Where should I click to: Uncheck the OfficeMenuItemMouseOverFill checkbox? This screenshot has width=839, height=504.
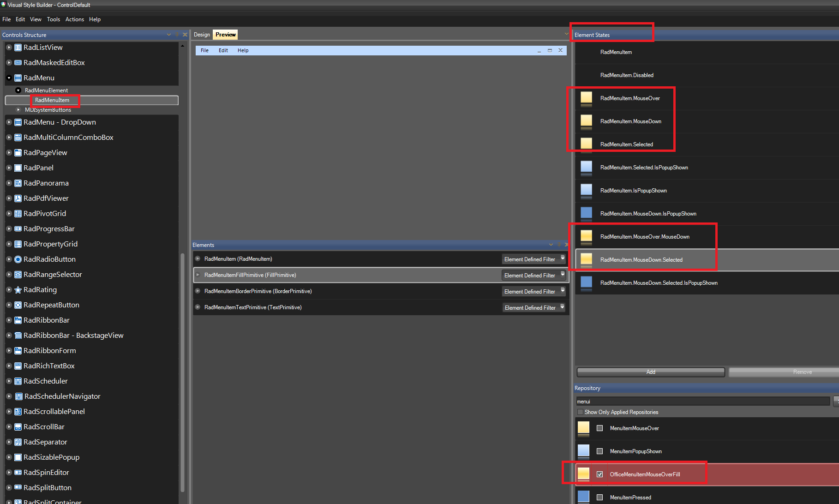coord(599,474)
